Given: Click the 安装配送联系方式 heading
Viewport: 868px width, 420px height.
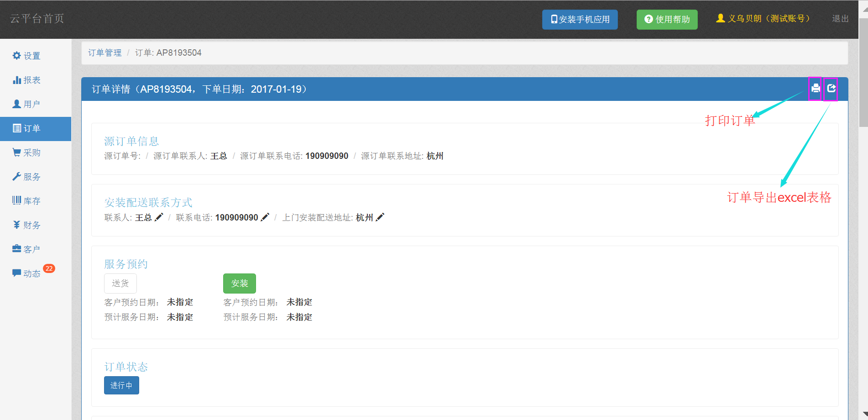Looking at the screenshot, I should pyautogui.click(x=148, y=203).
